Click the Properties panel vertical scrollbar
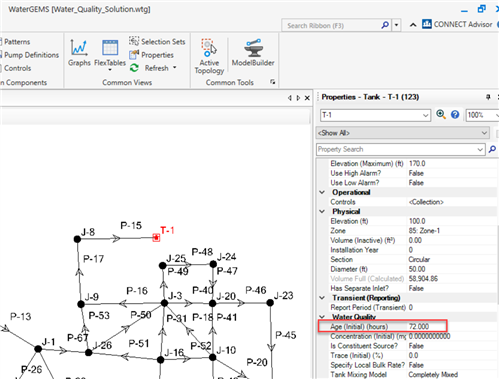The image size is (499, 379). point(497,265)
